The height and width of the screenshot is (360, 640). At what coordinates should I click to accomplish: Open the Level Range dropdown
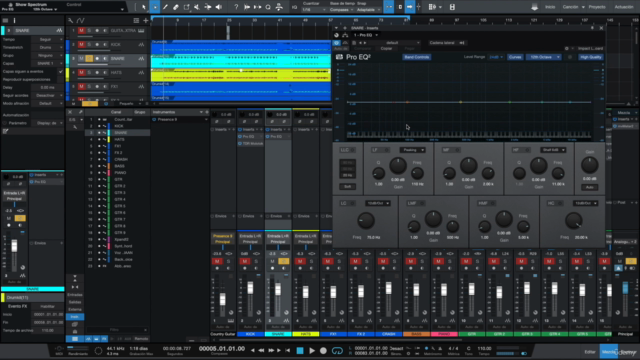coord(496,57)
